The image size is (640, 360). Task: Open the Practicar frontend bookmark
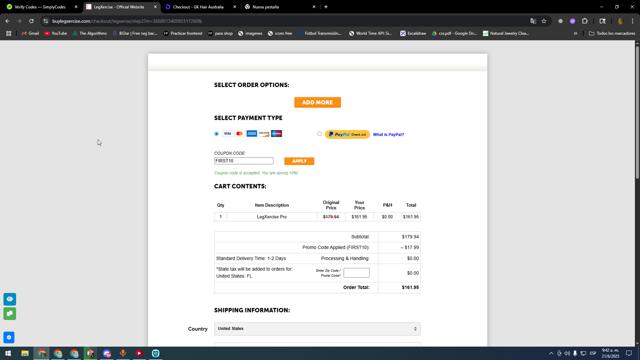click(x=183, y=33)
